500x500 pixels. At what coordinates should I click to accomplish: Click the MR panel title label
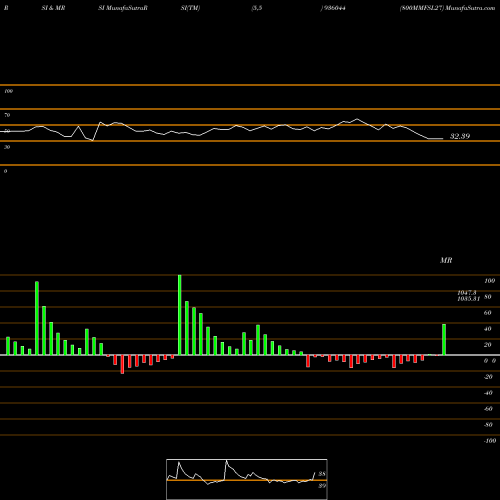click(446, 260)
